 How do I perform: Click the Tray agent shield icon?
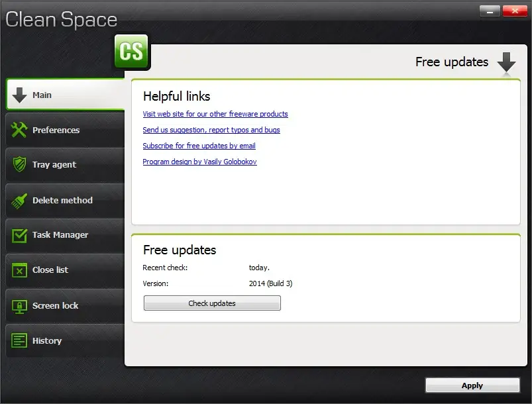[x=19, y=164]
